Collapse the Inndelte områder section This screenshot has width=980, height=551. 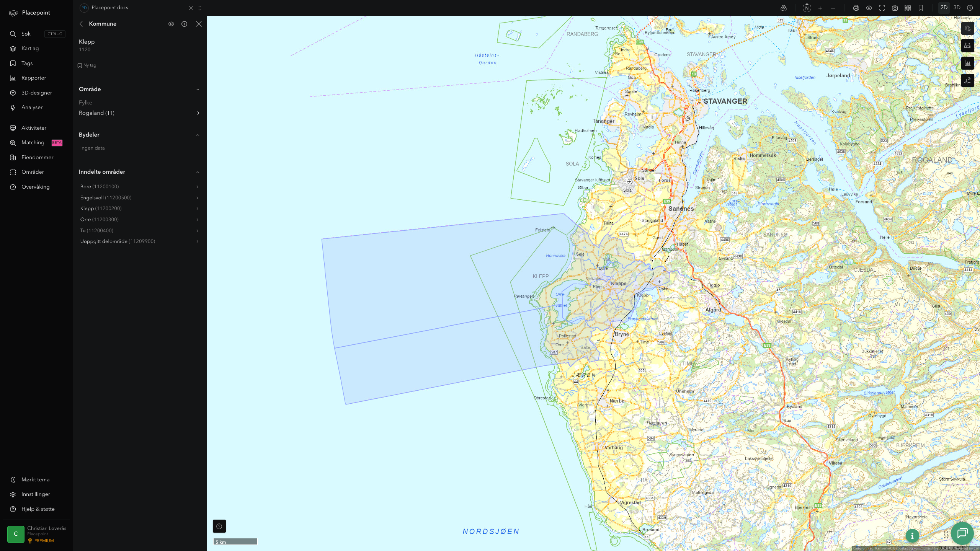(x=198, y=172)
